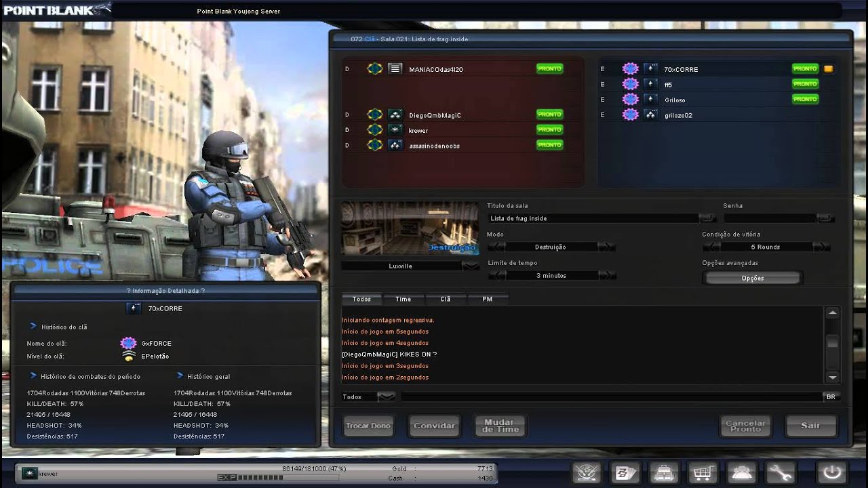Viewport: 868px width, 488px height.
Task: Click PRONTO status of krewer
Action: tap(549, 129)
